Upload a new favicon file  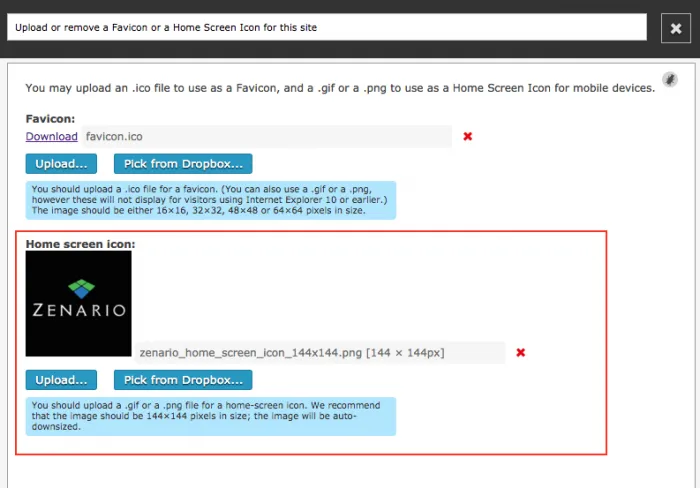(x=61, y=164)
